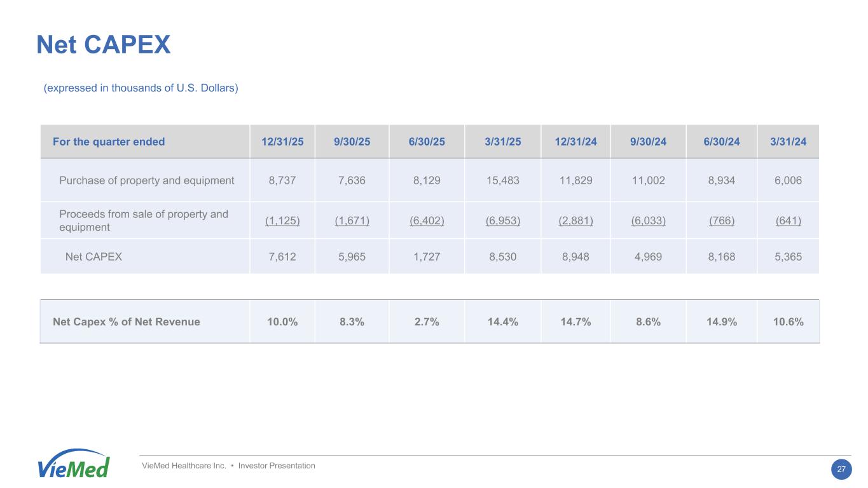
Task: Click the 'expressed in thousands' subtitle
Action: tap(141, 88)
